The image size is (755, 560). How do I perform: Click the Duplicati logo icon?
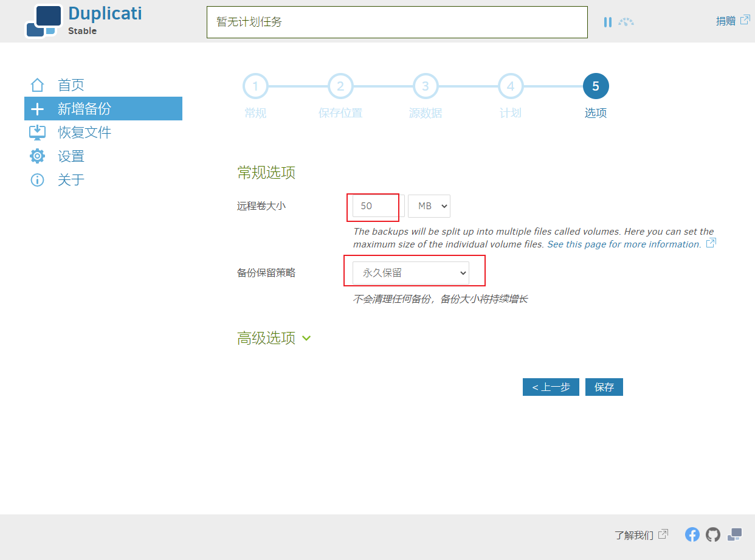point(44,21)
